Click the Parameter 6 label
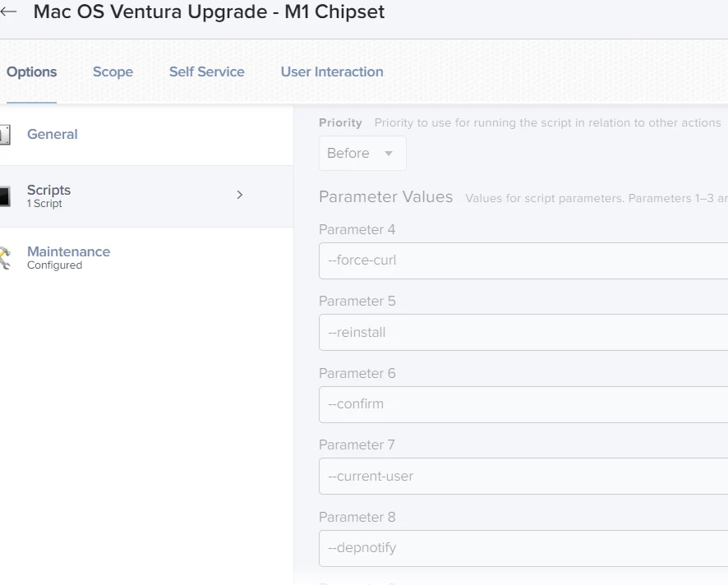 [x=357, y=373]
